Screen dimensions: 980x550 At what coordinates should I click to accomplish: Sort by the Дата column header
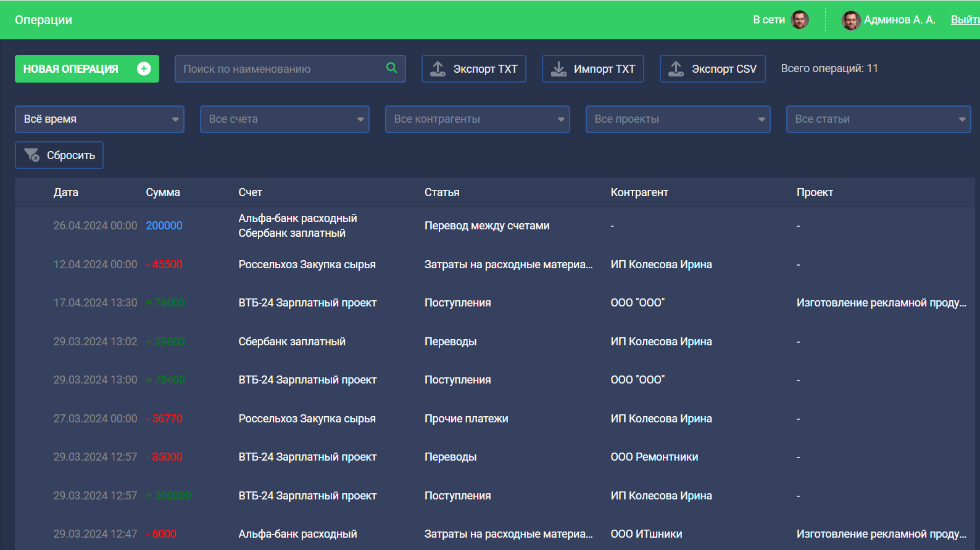tap(66, 192)
